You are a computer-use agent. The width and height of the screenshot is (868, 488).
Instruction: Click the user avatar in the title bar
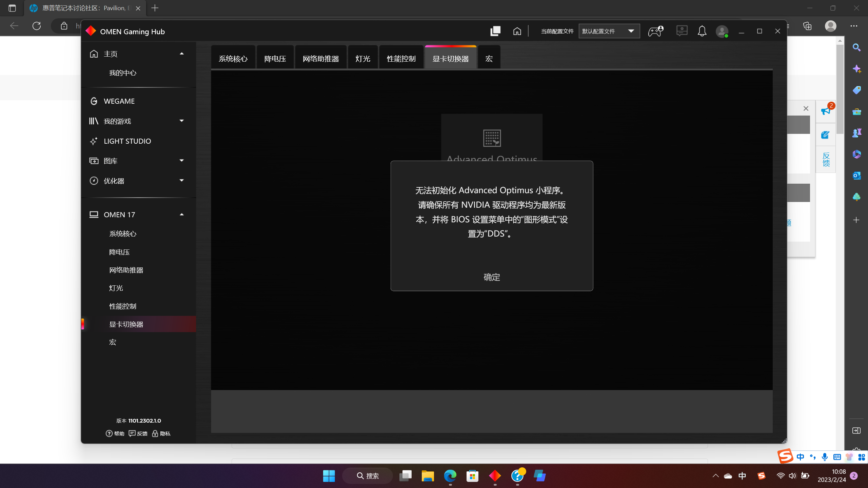(x=722, y=31)
